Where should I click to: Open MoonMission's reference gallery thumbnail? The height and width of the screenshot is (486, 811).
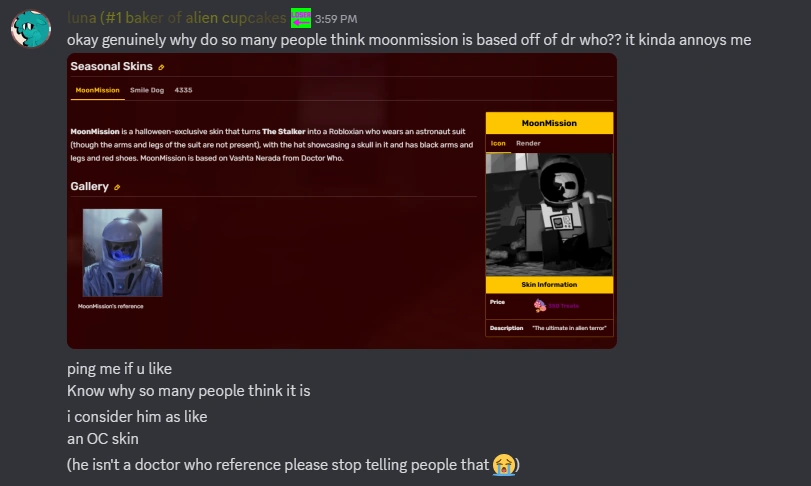122,253
